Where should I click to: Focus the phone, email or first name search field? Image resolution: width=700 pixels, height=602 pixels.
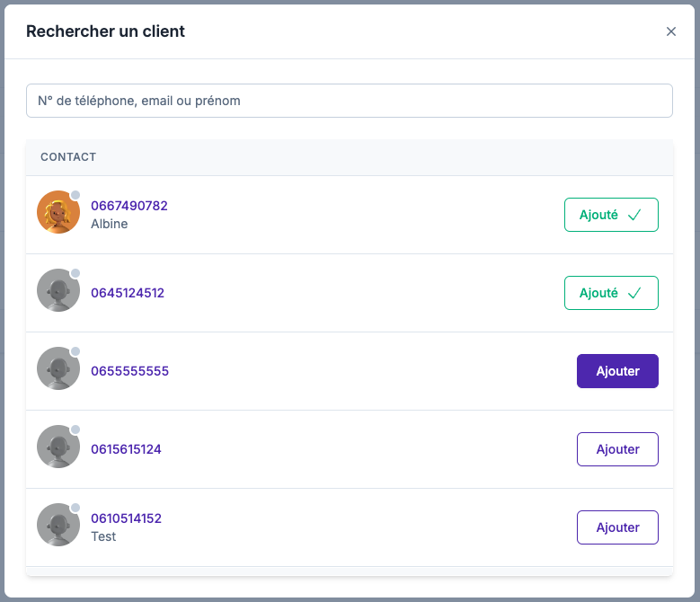coord(349,101)
